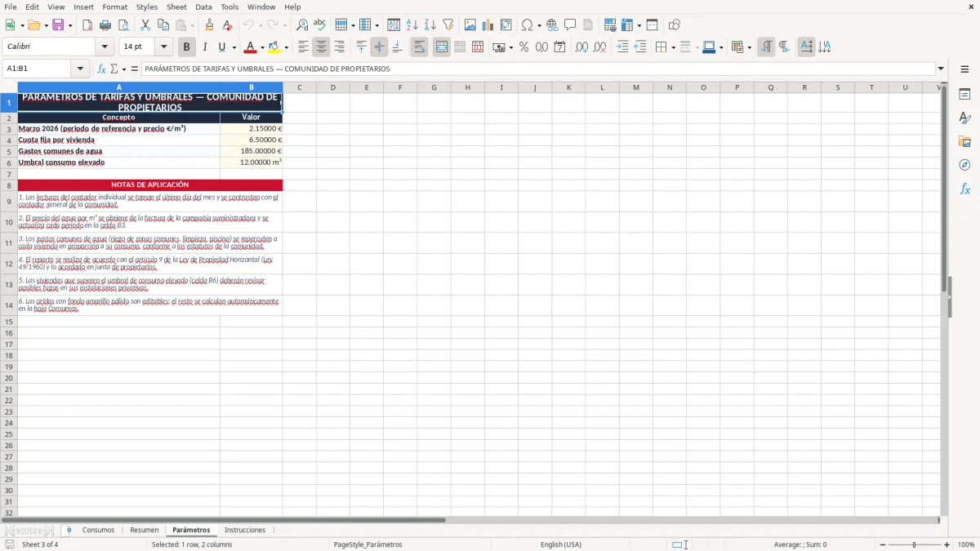Click the zoom slider handle
This screenshot has width=980, height=551.
pos(915,544)
